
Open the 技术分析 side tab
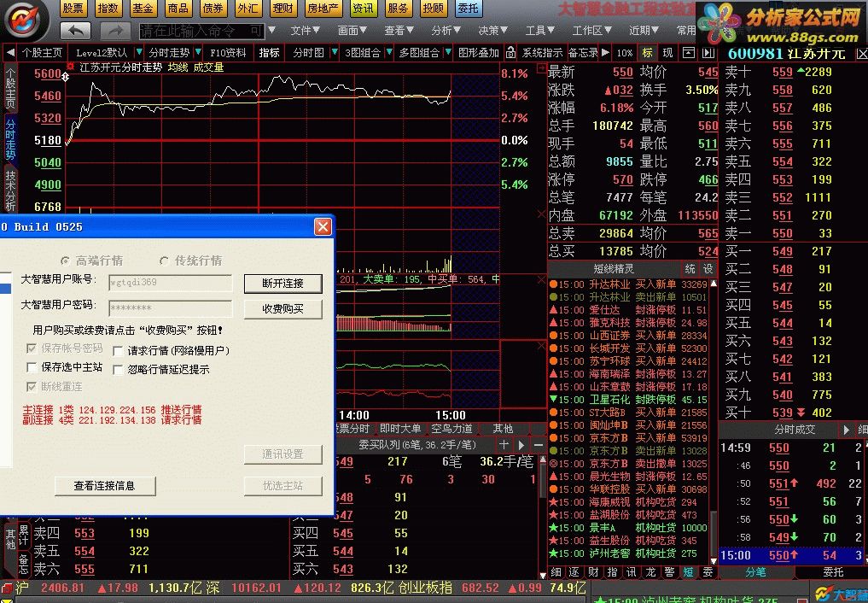10,190
